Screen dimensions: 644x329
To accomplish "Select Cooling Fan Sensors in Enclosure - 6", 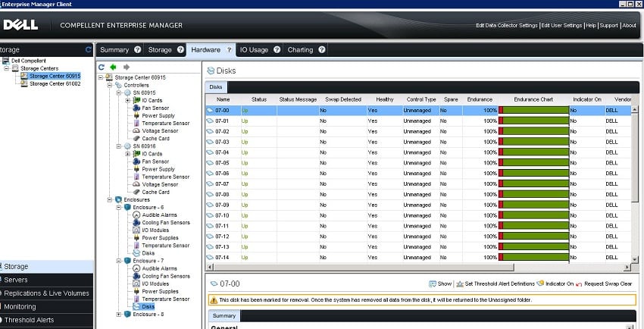I will [x=166, y=223].
